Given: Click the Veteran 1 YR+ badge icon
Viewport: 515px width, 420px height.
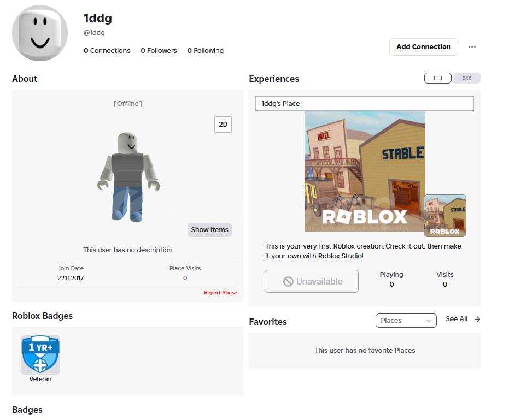Looking at the screenshot, I should coord(40,354).
